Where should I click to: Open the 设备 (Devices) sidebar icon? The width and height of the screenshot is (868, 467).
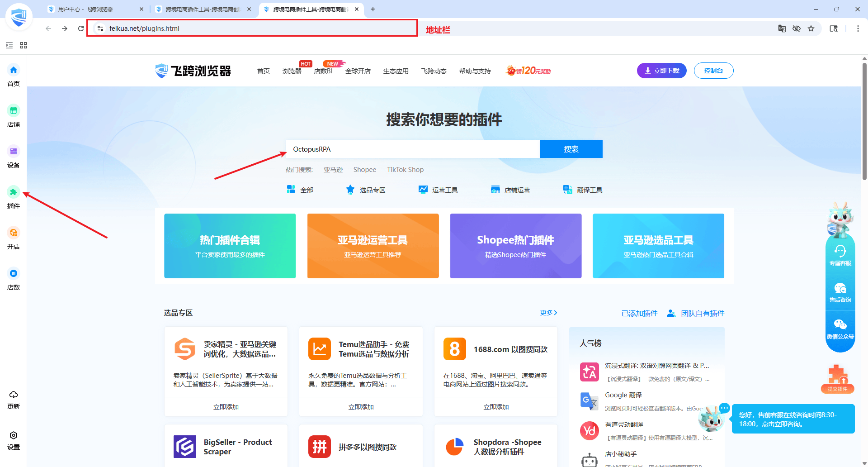coord(13,152)
